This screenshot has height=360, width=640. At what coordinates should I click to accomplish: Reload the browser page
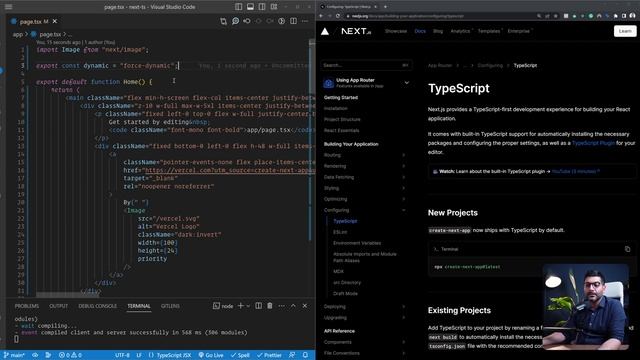tap(338, 16)
